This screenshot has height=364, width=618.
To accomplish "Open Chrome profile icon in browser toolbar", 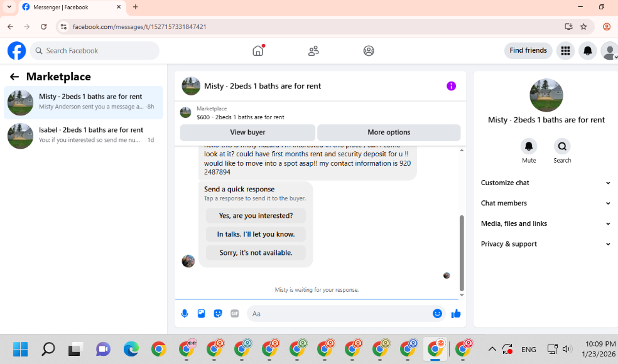I will pyautogui.click(x=607, y=27).
